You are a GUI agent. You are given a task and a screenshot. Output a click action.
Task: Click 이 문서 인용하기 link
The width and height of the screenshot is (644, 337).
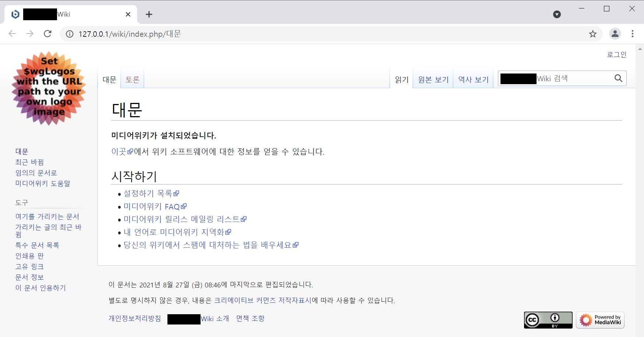pos(40,288)
